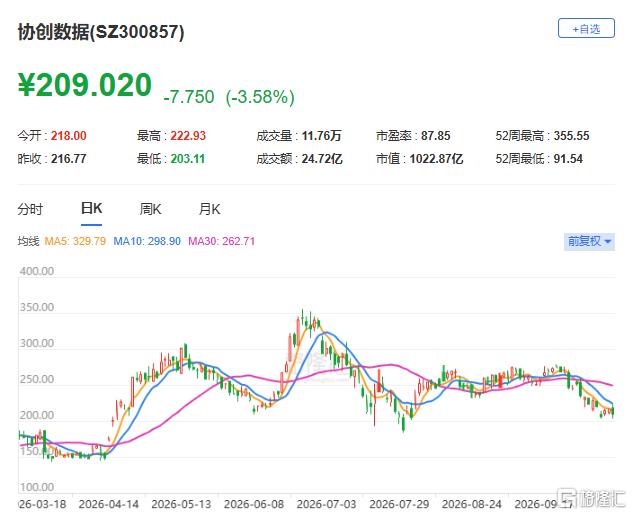The width and height of the screenshot is (632, 515).
Task: Open the 前复权 adjustment dropdown
Action: tap(589, 241)
